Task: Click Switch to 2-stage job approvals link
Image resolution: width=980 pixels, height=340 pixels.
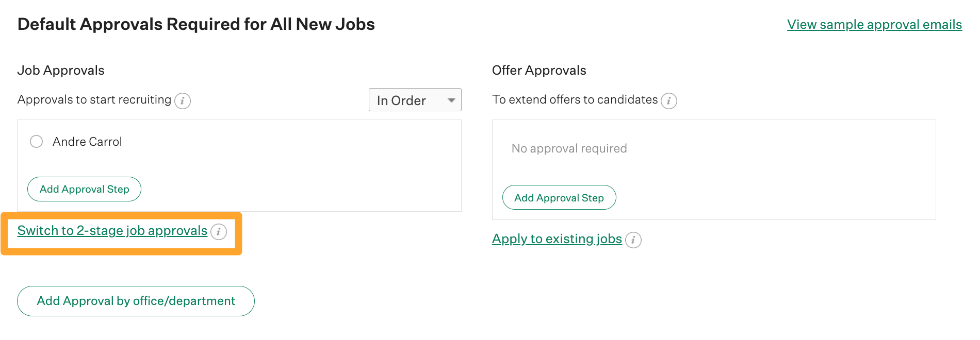Action: coord(112,231)
